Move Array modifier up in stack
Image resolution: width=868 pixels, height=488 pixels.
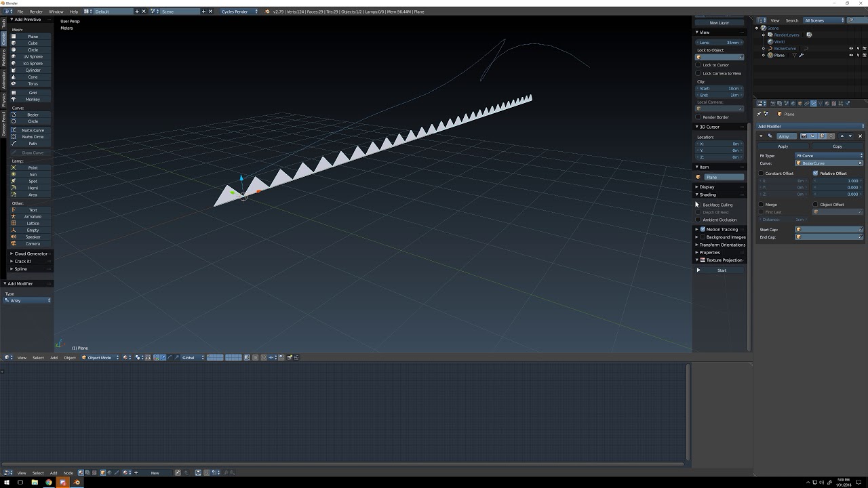click(x=842, y=136)
